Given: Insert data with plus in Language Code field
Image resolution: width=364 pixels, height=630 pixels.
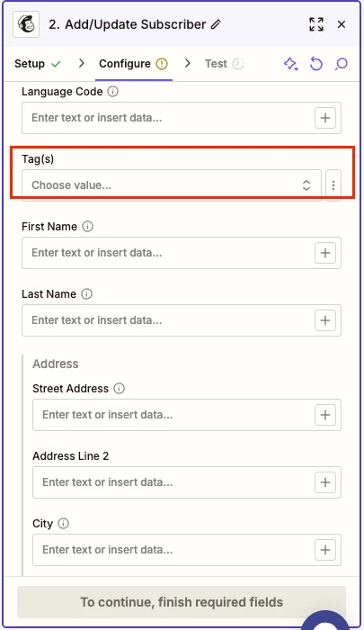Looking at the screenshot, I should (325, 118).
